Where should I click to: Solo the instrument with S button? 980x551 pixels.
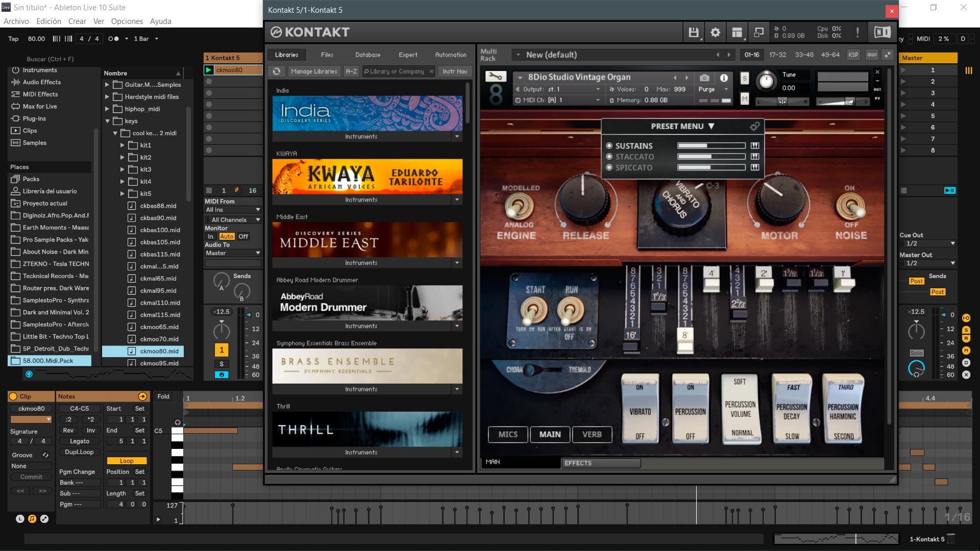pos(745,79)
